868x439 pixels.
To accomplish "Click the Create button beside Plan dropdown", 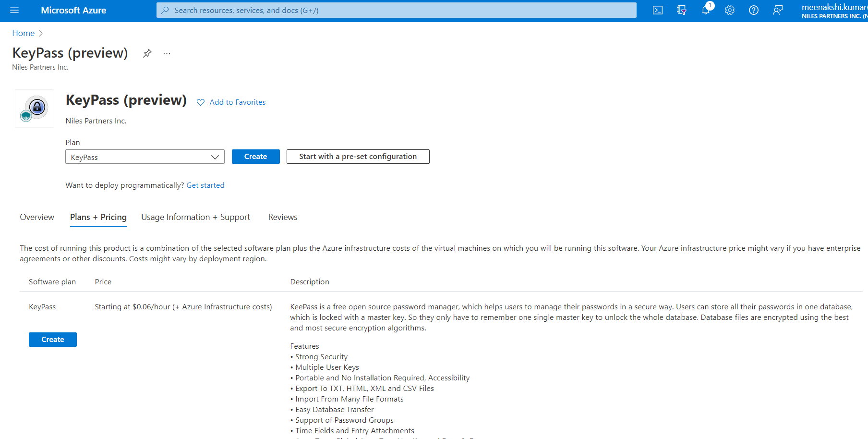I will 256,157.
